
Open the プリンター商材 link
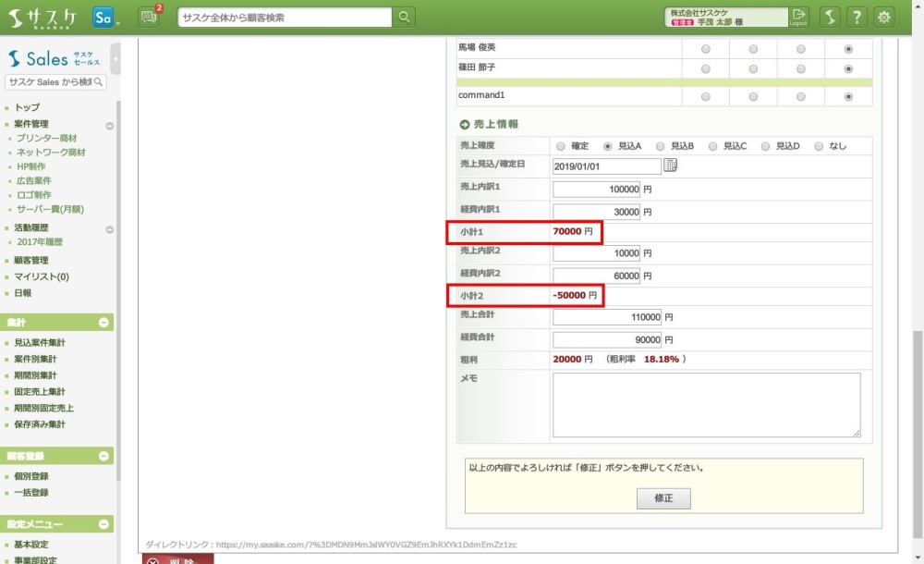click(46, 138)
